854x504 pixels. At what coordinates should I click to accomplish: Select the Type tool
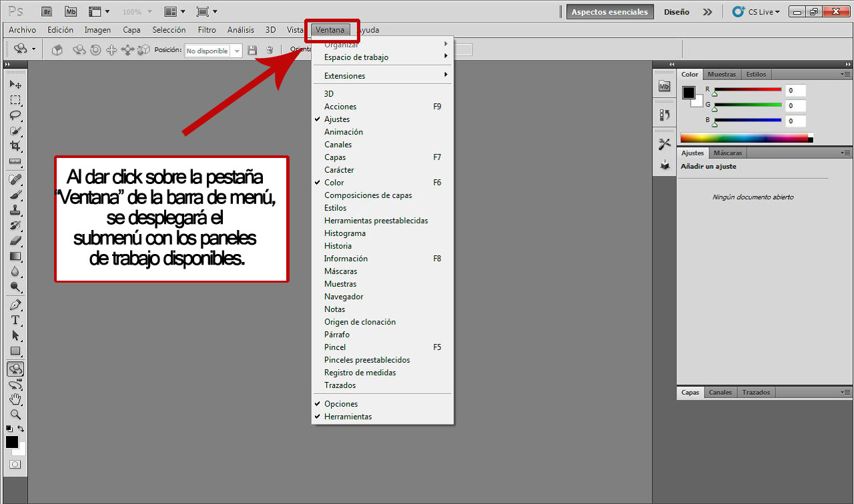[15, 319]
